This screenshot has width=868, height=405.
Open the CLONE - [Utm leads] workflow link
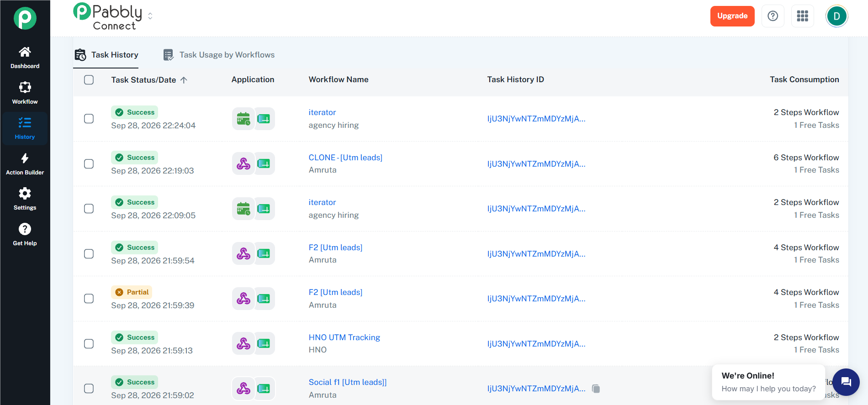[345, 158]
